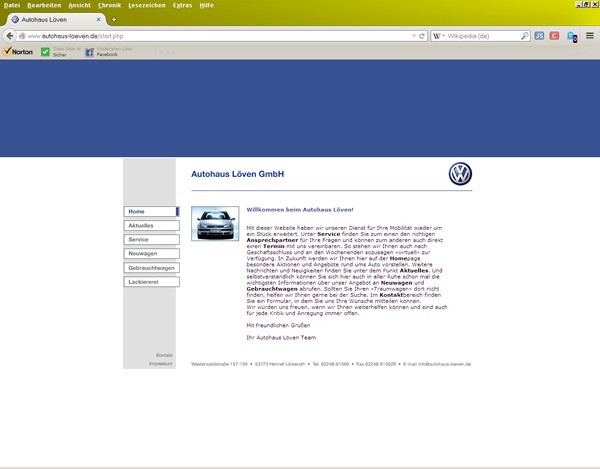Click the search magnifier icon
The height and width of the screenshot is (469, 600).
525,35
